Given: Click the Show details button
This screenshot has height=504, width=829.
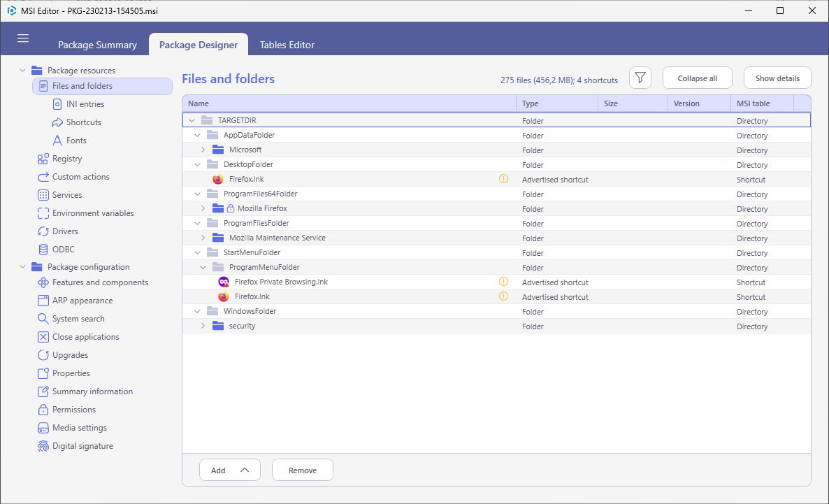Looking at the screenshot, I should pyautogui.click(x=777, y=78).
